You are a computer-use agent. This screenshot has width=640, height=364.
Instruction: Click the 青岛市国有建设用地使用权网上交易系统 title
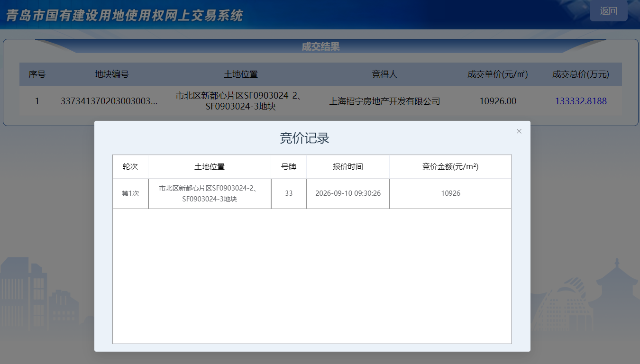(x=124, y=16)
